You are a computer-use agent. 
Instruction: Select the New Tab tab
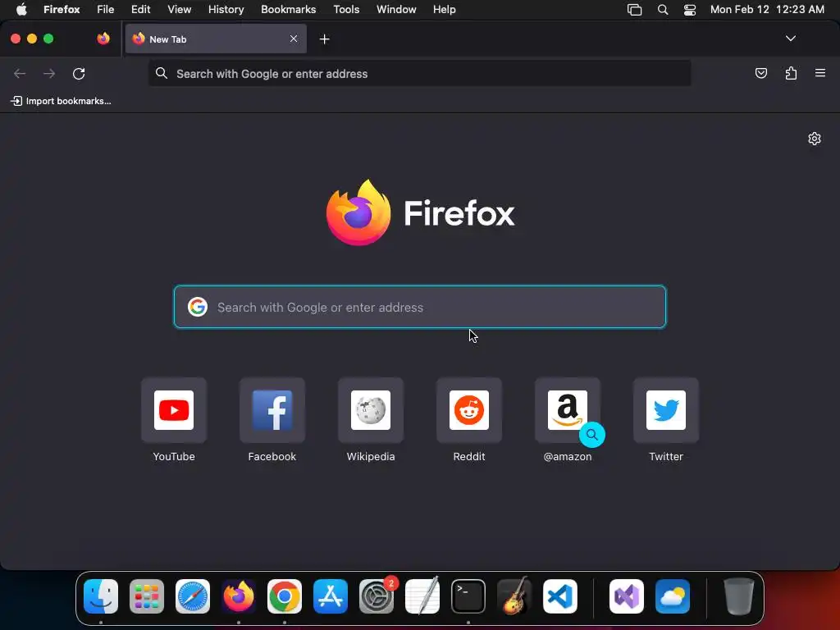[216, 39]
